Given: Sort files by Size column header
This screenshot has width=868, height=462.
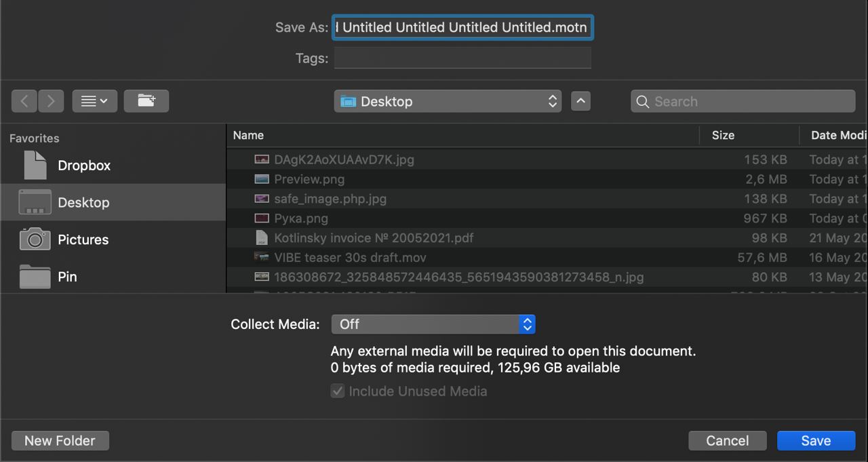Looking at the screenshot, I should [x=723, y=135].
